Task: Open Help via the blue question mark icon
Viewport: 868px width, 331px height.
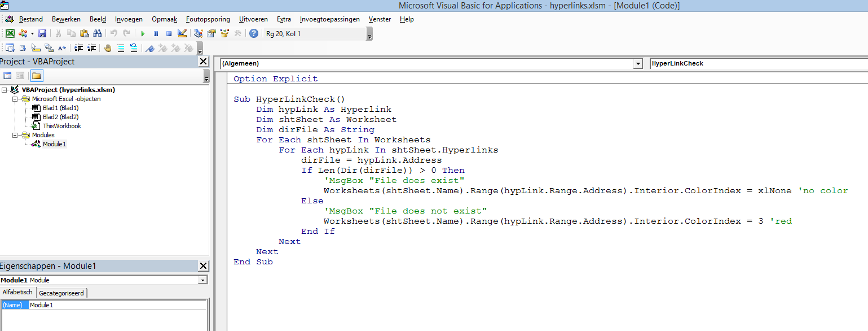Action: pos(254,34)
